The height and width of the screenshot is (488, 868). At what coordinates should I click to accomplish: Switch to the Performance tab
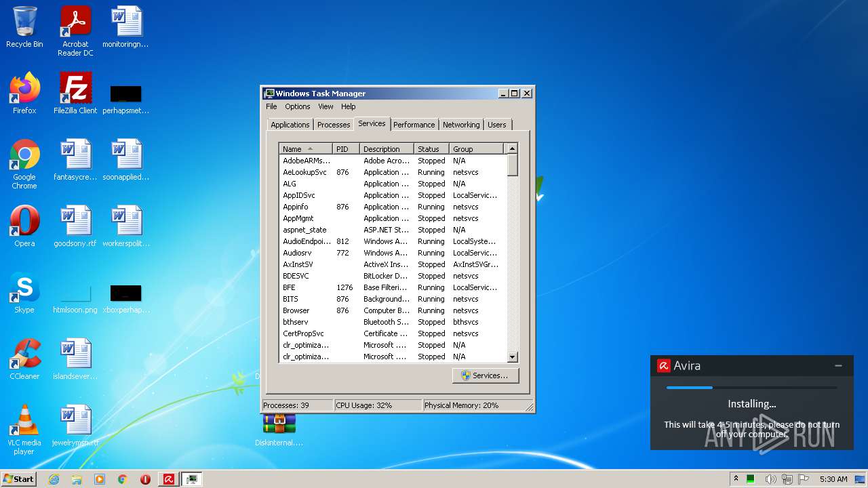click(414, 125)
